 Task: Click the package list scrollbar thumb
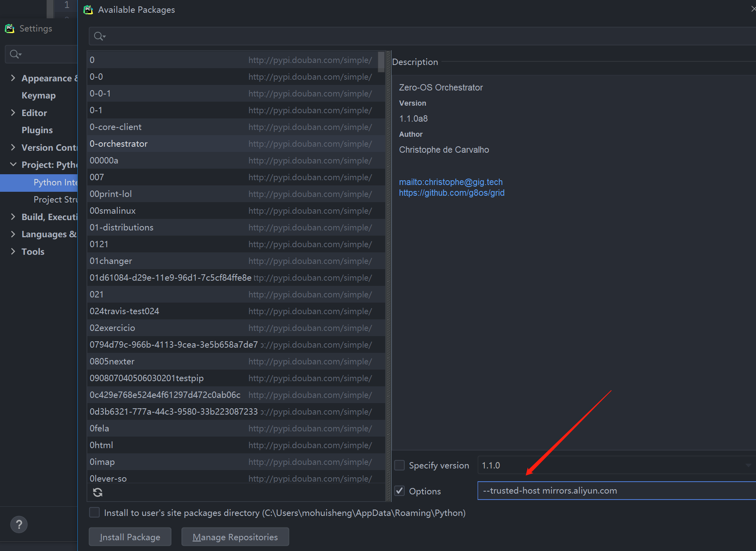point(381,62)
